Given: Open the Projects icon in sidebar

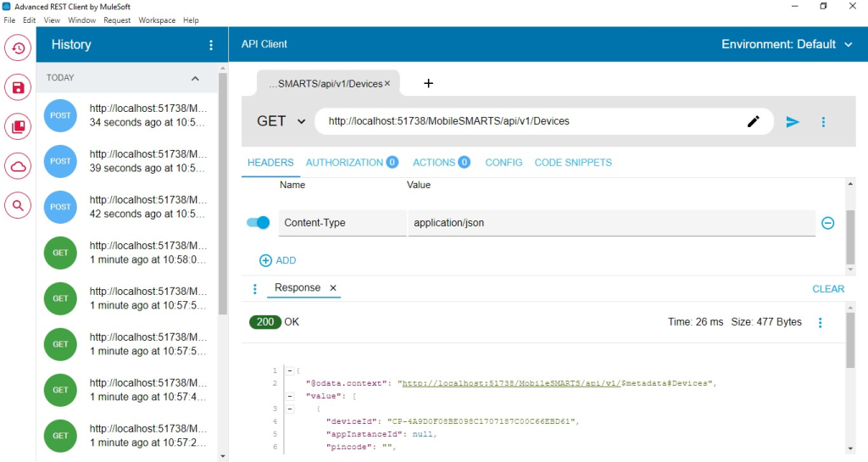Looking at the screenshot, I should 18,126.
